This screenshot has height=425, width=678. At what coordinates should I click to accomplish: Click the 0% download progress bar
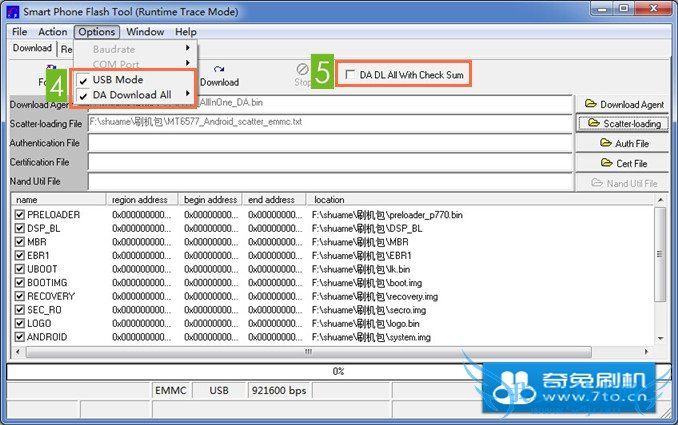coord(338,371)
